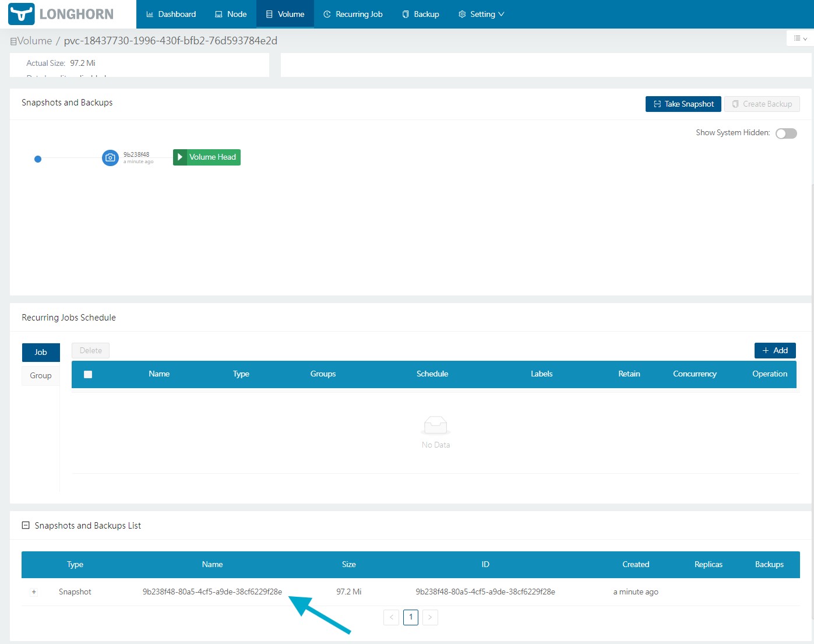The width and height of the screenshot is (814, 644).
Task: Click the Dashboard chart icon in navigation
Action: click(149, 13)
